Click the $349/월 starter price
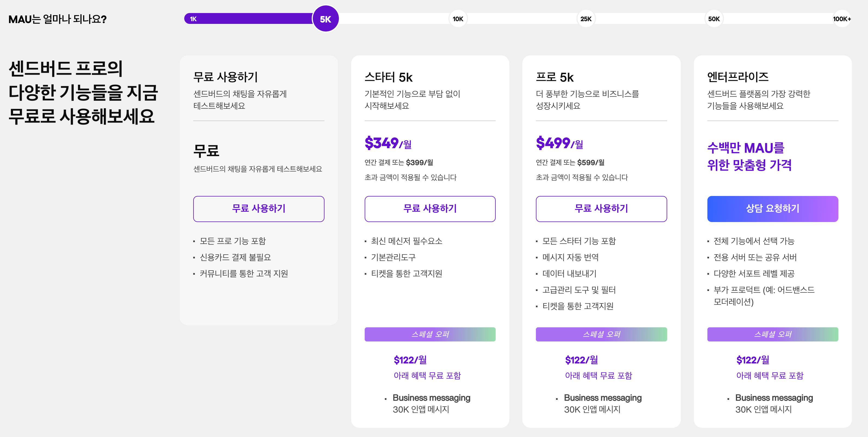The width and height of the screenshot is (868, 437). [x=388, y=143]
